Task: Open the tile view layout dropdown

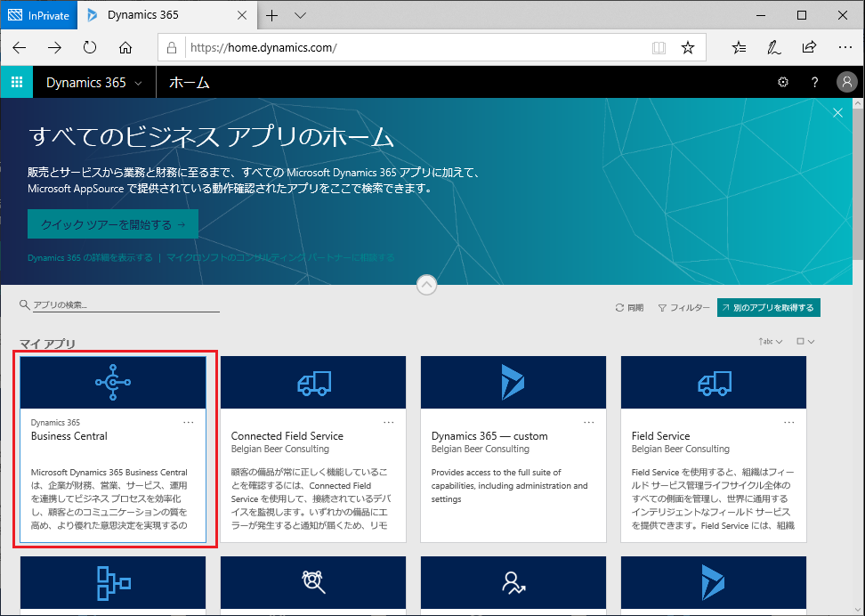Action: (805, 342)
